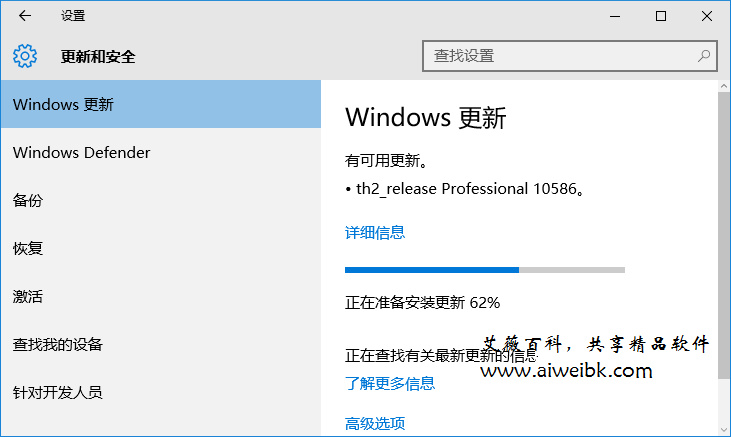Close the Settings window
731x437 pixels.
[707, 16]
